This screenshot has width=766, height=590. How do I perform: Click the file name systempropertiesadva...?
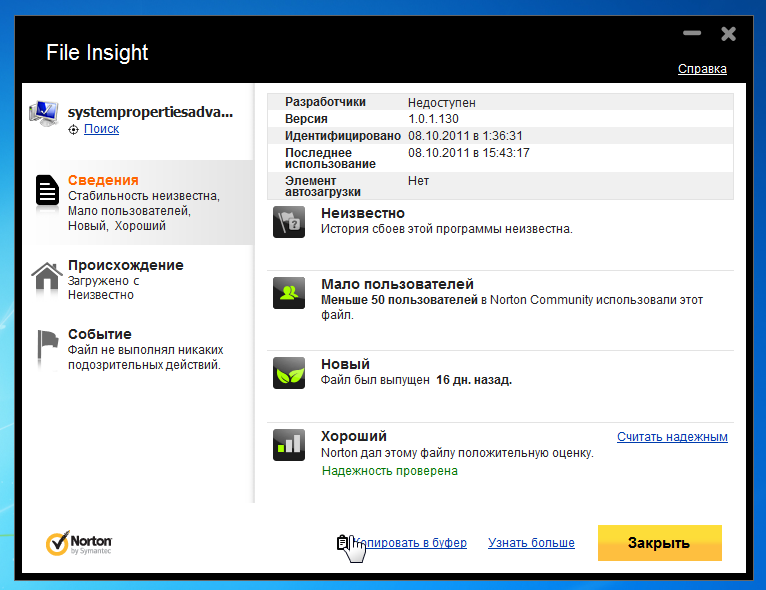coord(150,112)
